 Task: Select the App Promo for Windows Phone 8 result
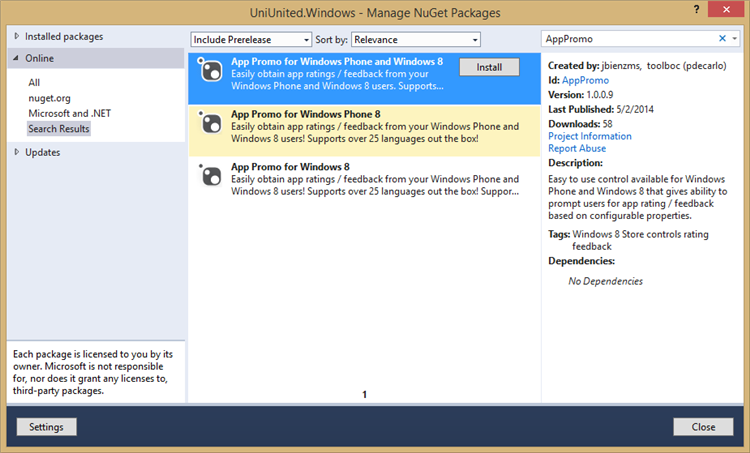[364, 131]
